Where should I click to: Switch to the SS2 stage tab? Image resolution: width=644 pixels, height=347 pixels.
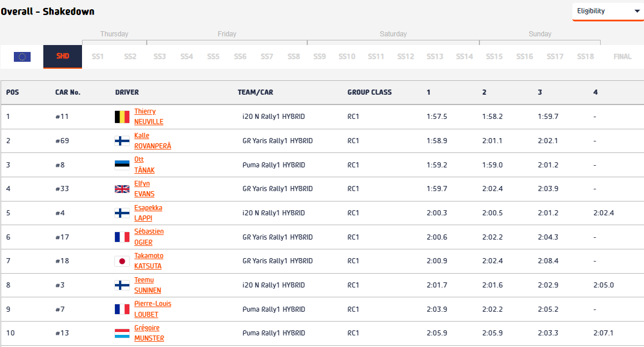pos(130,57)
